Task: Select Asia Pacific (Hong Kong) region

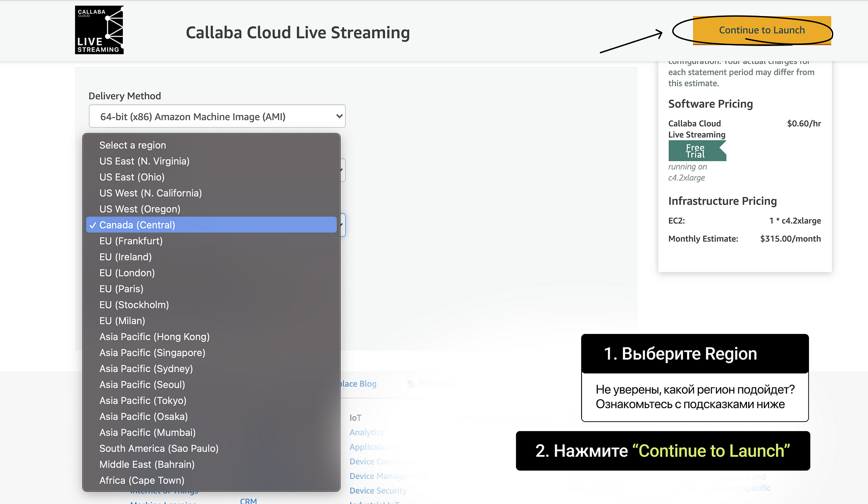Action: [x=211, y=337]
